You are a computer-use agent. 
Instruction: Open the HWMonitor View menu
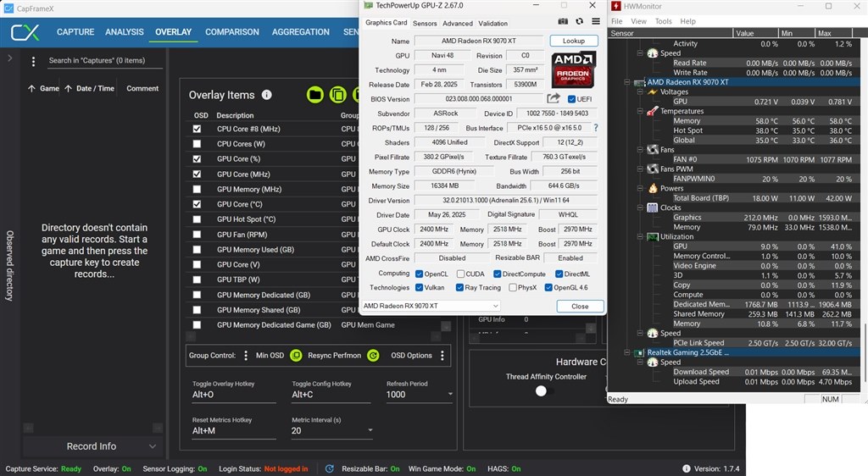point(638,21)
